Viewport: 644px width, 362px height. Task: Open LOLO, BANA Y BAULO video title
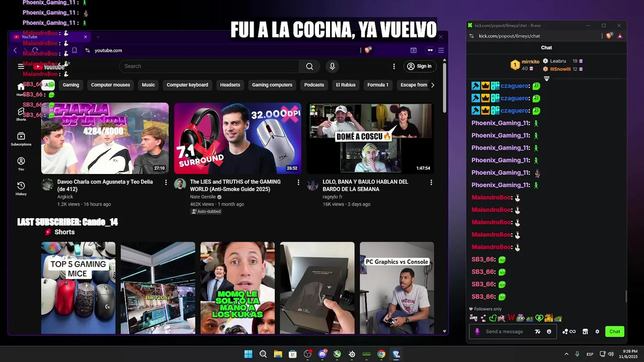tap(365, 186)
